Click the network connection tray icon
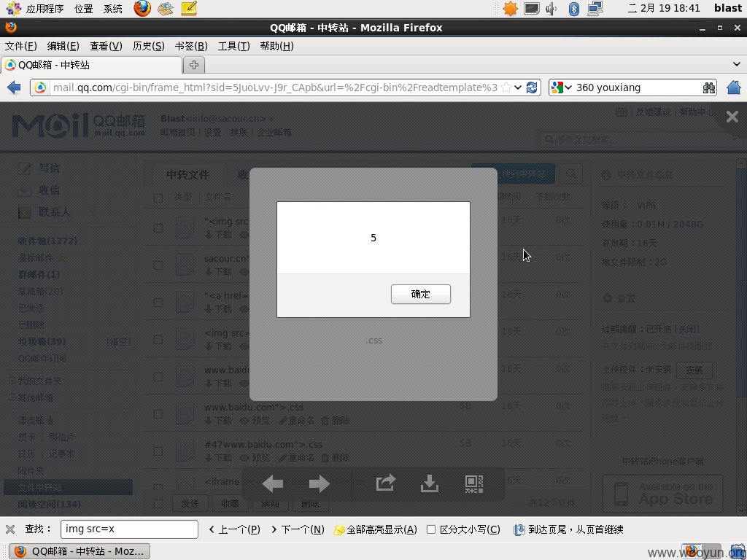747x560 pixels. [x=595, y=9]
